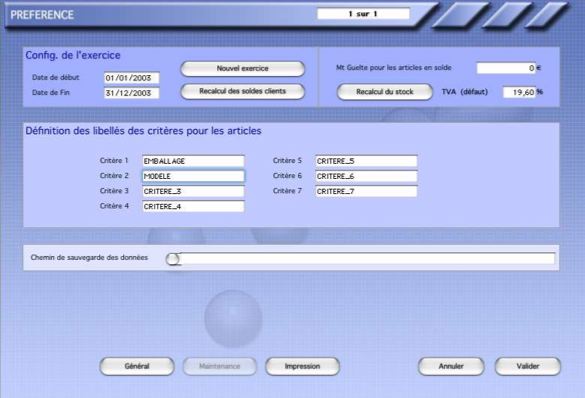Switch to the Général tab
This screenshot has height=398, width=585.
tap(137, 366)
